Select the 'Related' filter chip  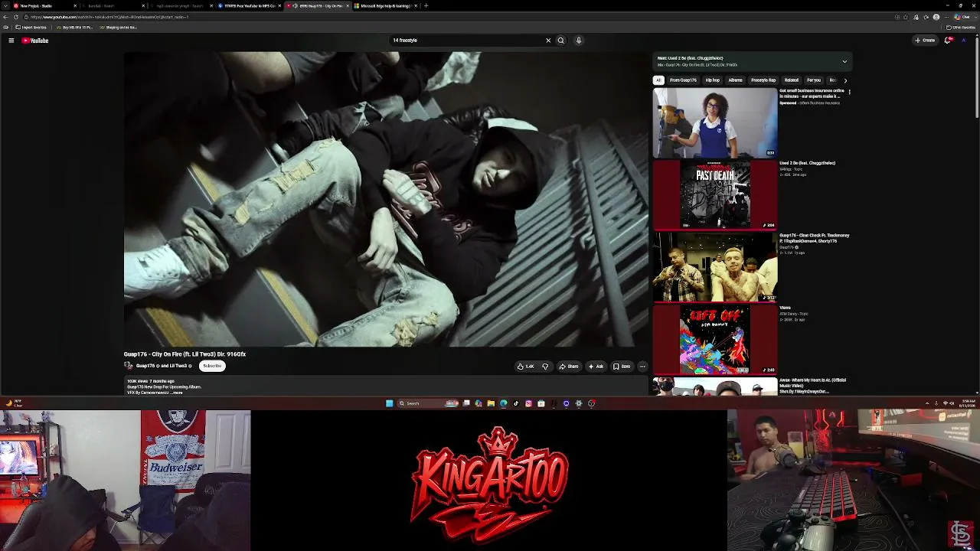792,80
